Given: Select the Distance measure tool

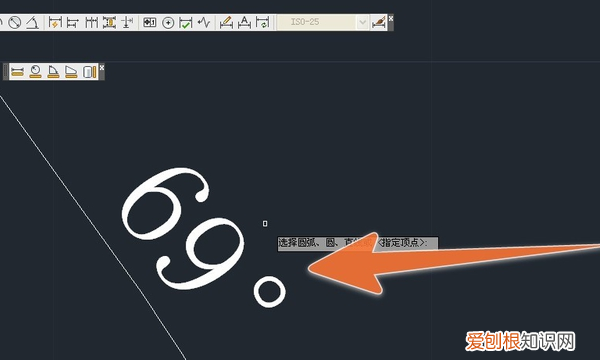Looking at the screenshot, I should tap(18, 72).
